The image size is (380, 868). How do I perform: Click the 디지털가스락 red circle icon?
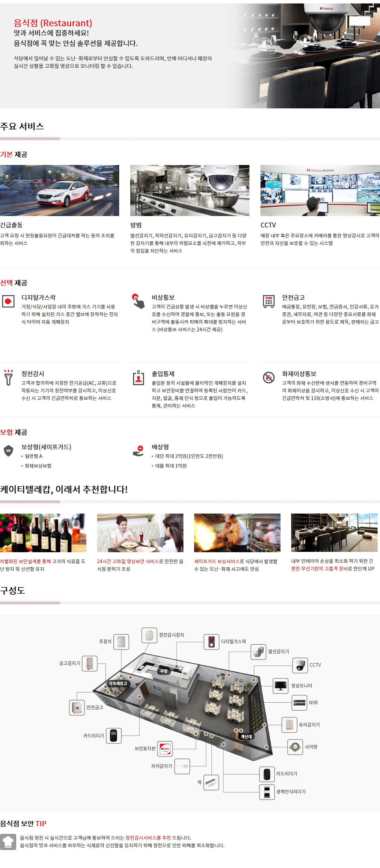8,301
